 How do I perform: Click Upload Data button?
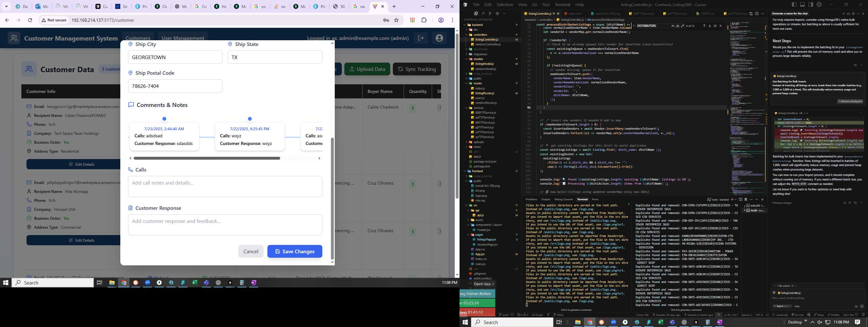[x=367, y=69]
